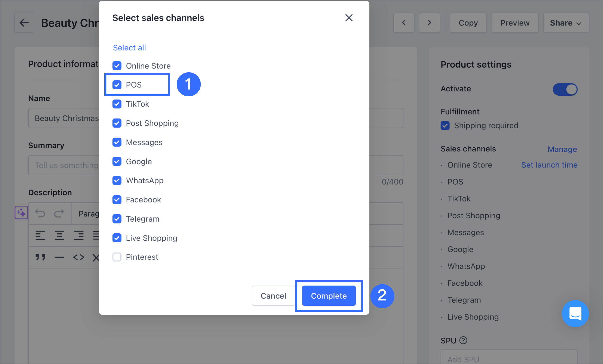Click the back arrow beside product title
The width and height of the screenshot is (603, 364).
[24, 23]
